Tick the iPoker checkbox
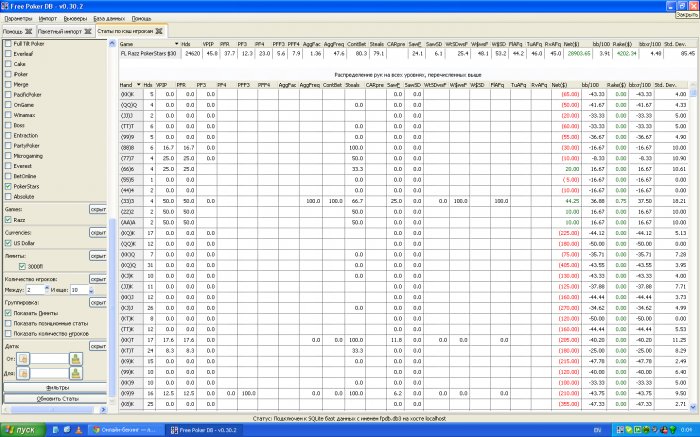This screenshot has height=437, width=700. 8,74
